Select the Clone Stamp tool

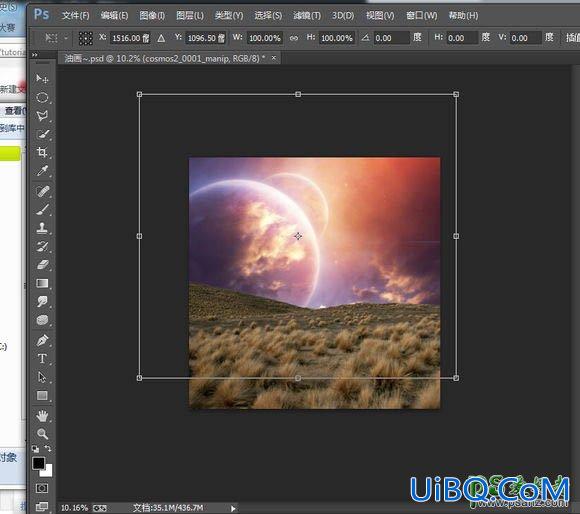click(42, 228)
